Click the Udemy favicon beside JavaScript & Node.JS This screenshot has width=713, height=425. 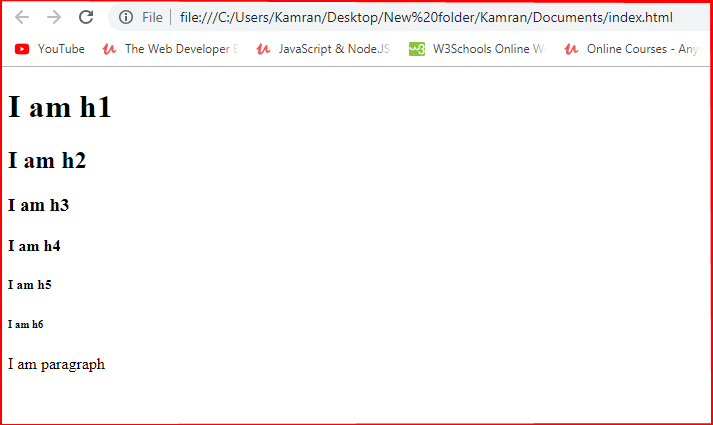(263, 49)
